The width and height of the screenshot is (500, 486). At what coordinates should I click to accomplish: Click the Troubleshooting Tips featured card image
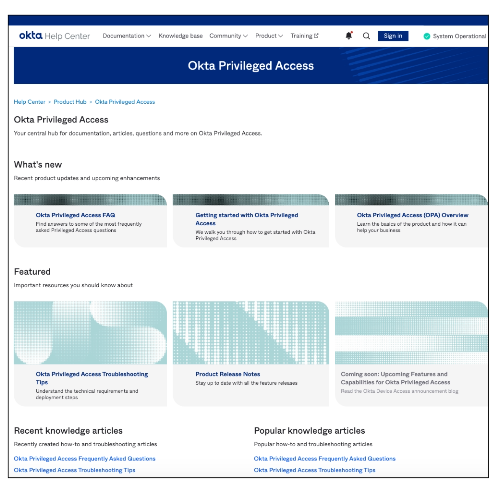pos(90,332)
